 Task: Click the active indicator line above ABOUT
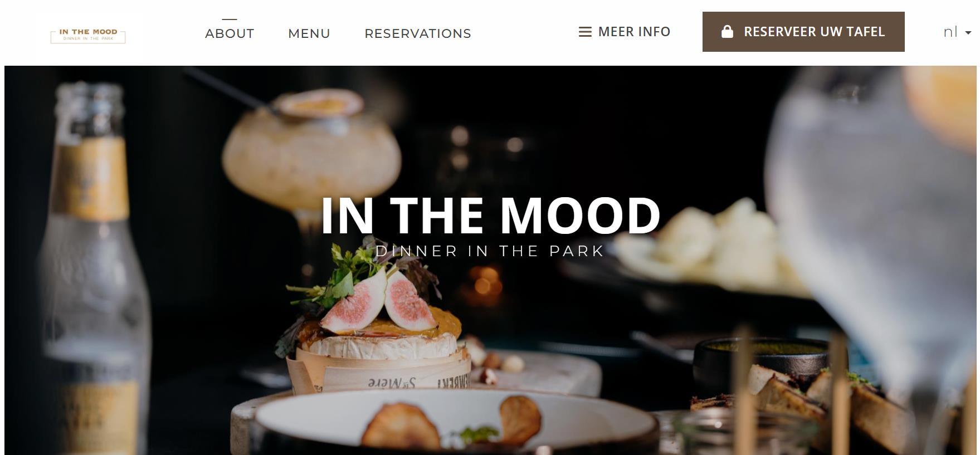[230, 19]
